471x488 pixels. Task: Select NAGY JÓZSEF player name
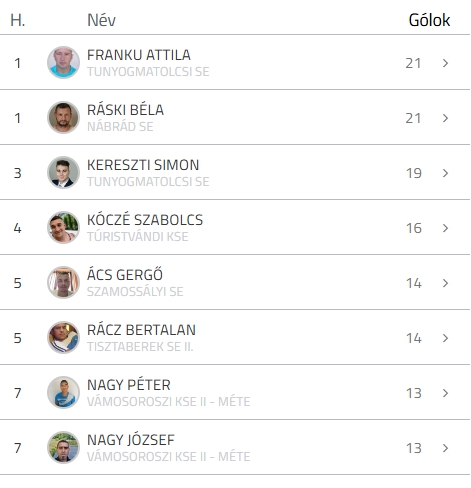pos(131,440)
